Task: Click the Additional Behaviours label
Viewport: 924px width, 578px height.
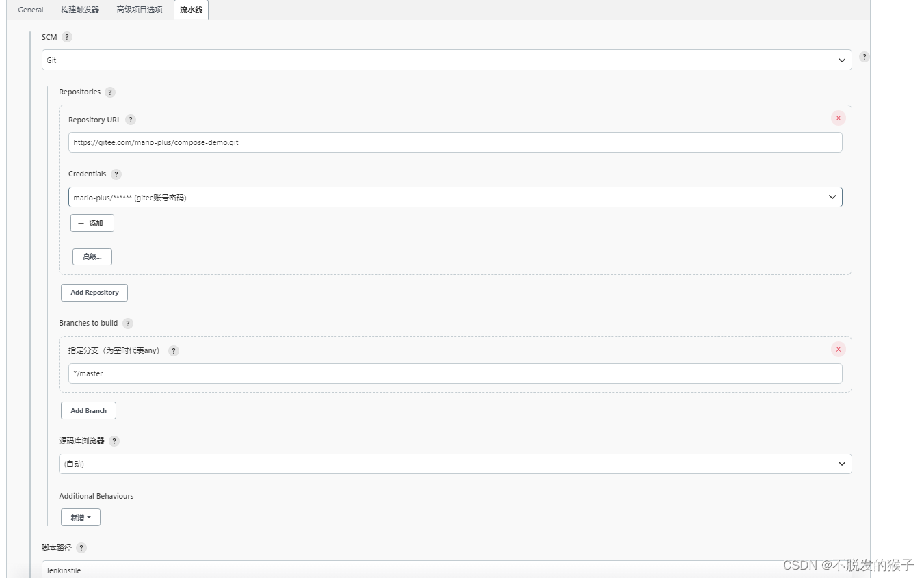Action: pos(96,496)
